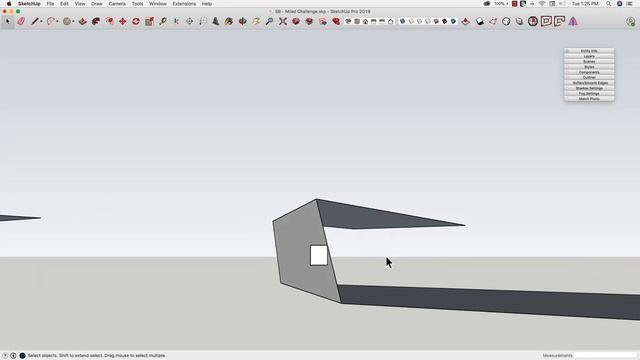Image resolution: width=640 pixels, height=360 pixels.
Task: Open shape tool dropdown arrow
Action: click(73, 22)
